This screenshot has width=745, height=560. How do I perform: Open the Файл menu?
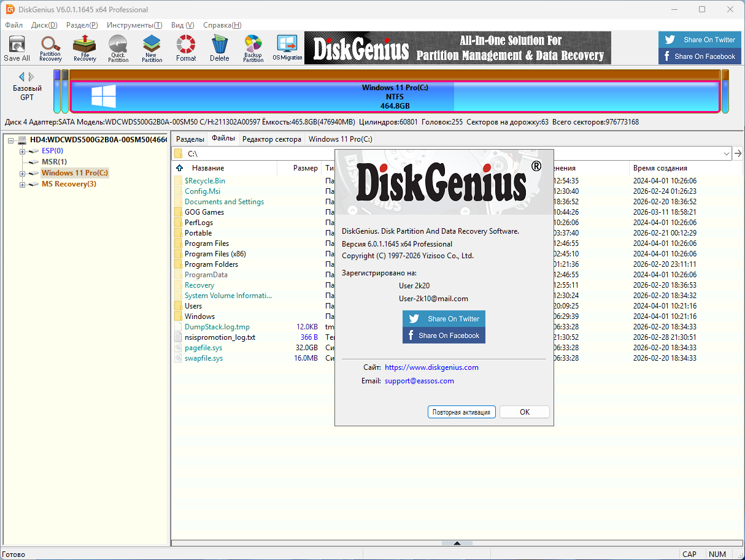pyautogui.click(x=14, y=25)
